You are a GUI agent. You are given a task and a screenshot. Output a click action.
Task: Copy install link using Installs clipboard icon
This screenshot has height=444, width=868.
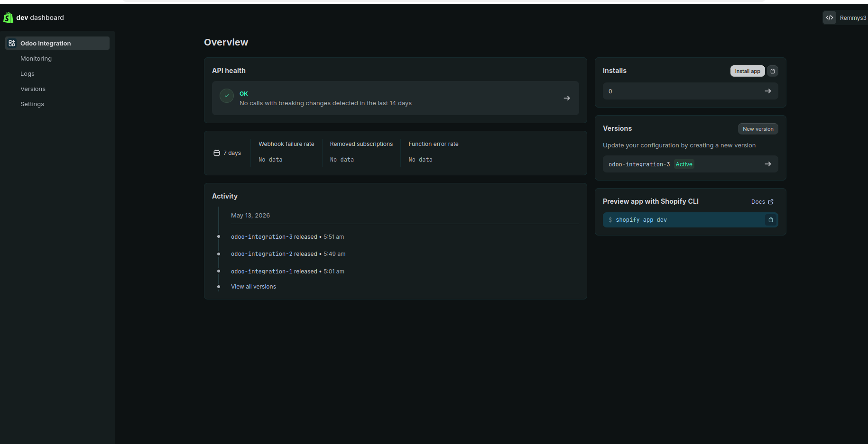point(773,71)
